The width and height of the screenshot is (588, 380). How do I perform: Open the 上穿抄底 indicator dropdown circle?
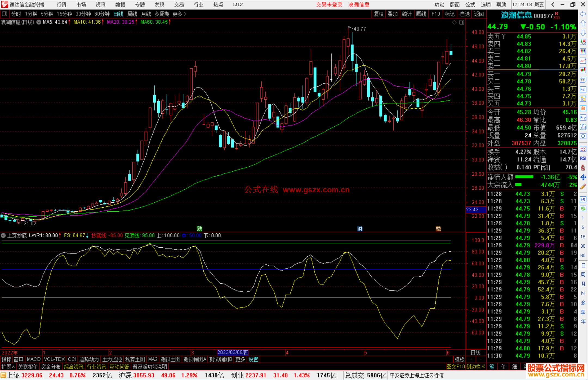(x=3, y=235)
